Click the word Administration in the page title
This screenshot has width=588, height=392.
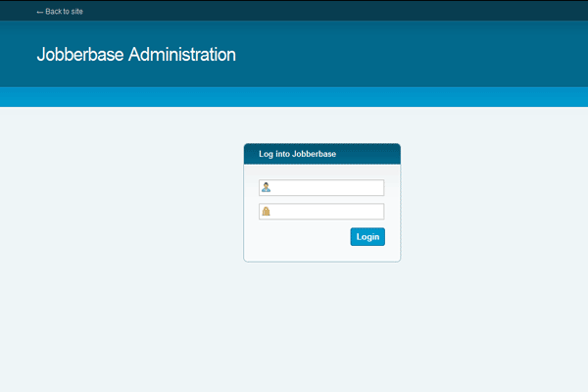click(182, 55)
